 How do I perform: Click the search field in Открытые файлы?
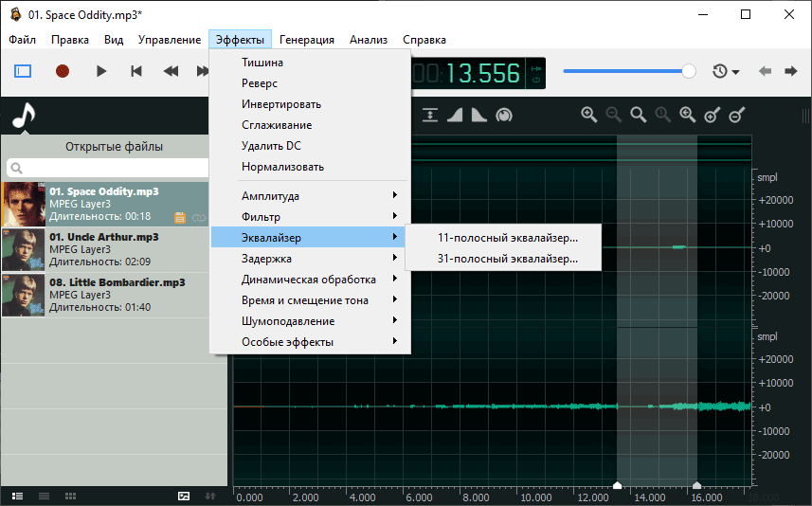point(108,168)
